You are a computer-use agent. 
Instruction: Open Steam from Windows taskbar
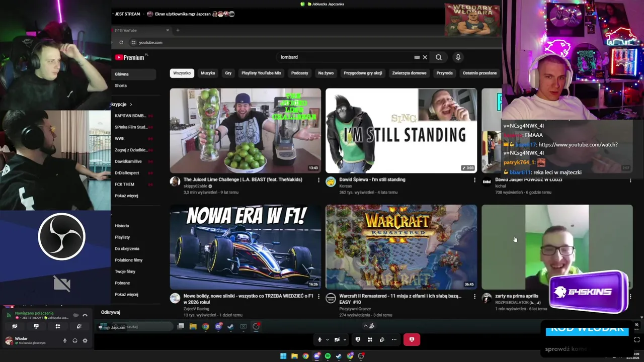point(339,356)
